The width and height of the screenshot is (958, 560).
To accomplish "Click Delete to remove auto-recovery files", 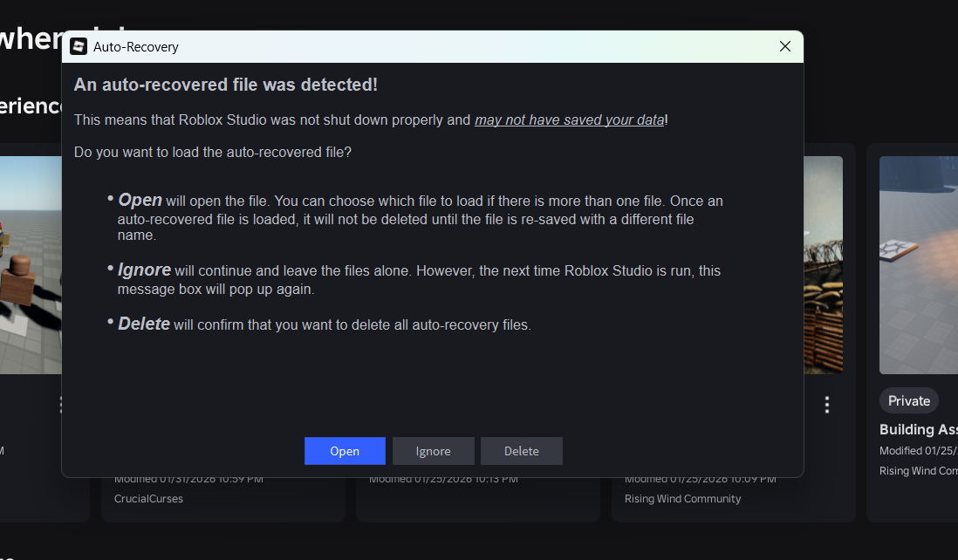I will (521, 451).
